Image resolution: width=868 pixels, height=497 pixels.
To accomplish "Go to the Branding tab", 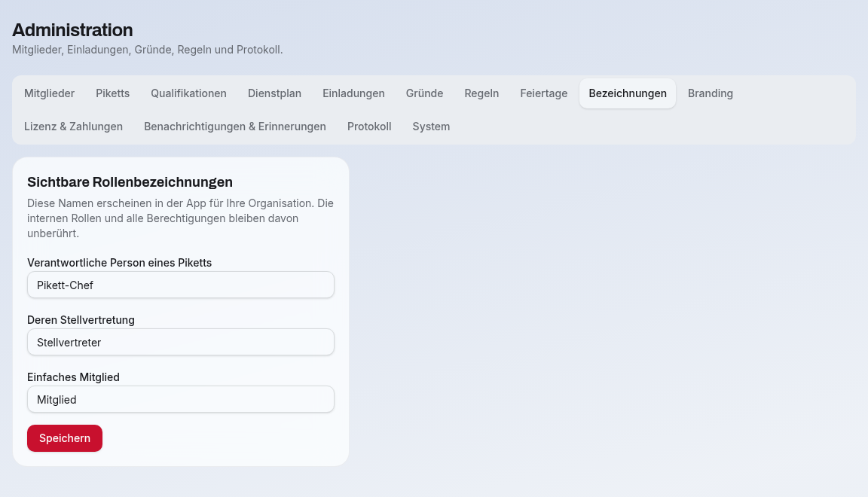I will pyautogui.click(x=711, y=93).
